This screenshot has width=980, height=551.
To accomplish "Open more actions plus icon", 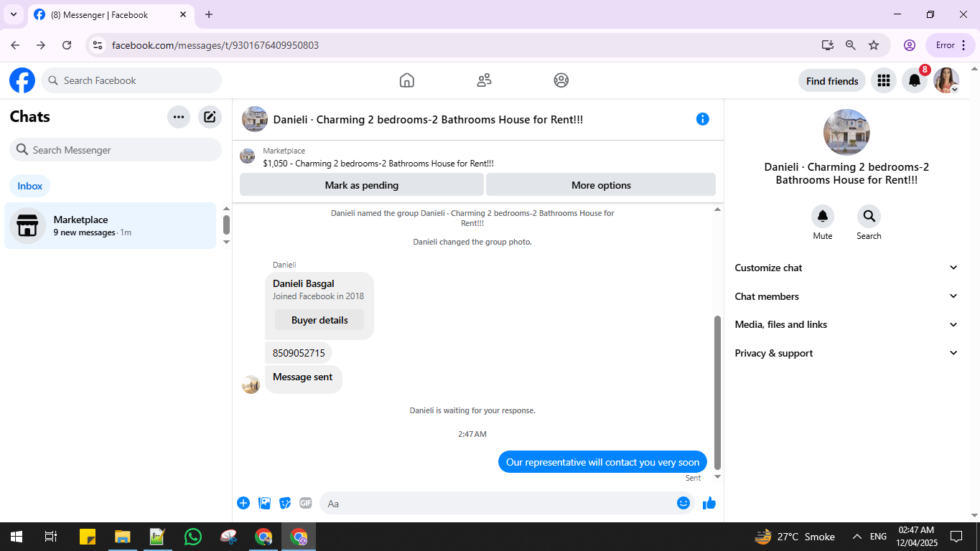I will (243, 503).
